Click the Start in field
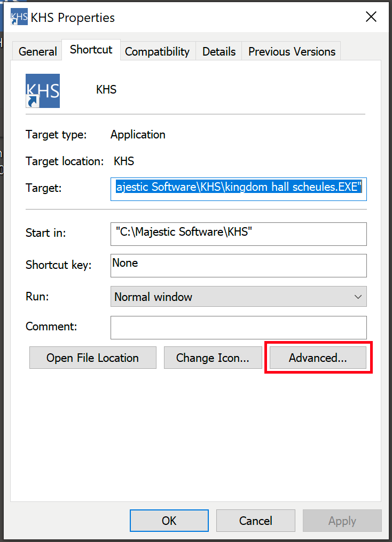Viewport: 392px width, 542px height. (x=239, y=234)
